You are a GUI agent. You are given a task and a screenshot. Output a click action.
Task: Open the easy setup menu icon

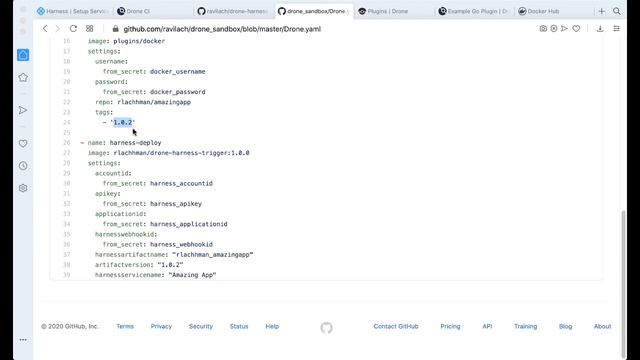(x=616, y=29)
